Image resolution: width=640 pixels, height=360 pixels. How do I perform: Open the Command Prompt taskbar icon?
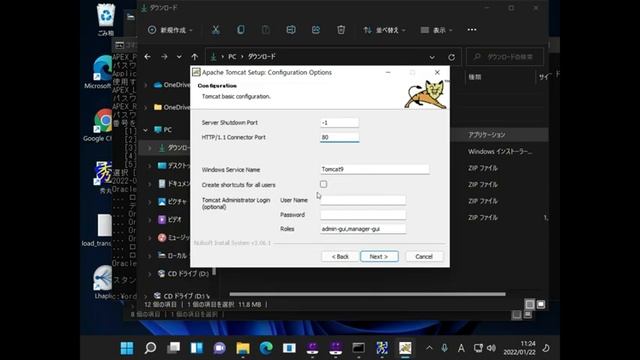pos(359,348)
